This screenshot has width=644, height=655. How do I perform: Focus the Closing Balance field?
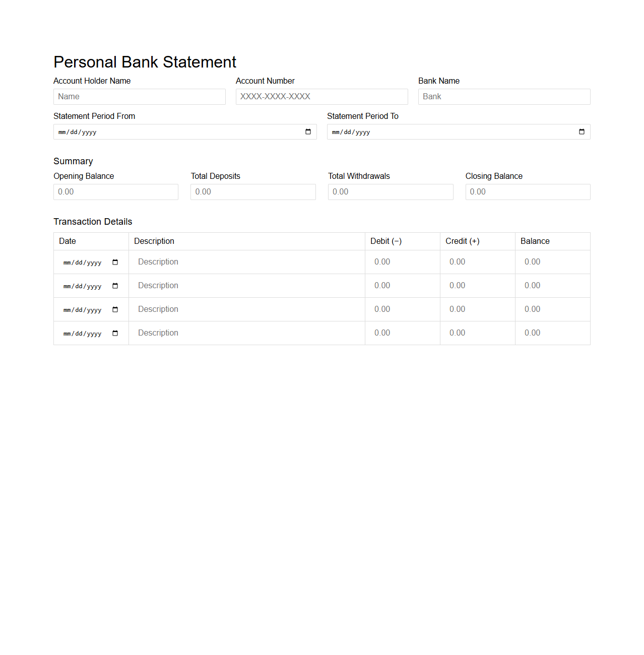pos(528,191)
